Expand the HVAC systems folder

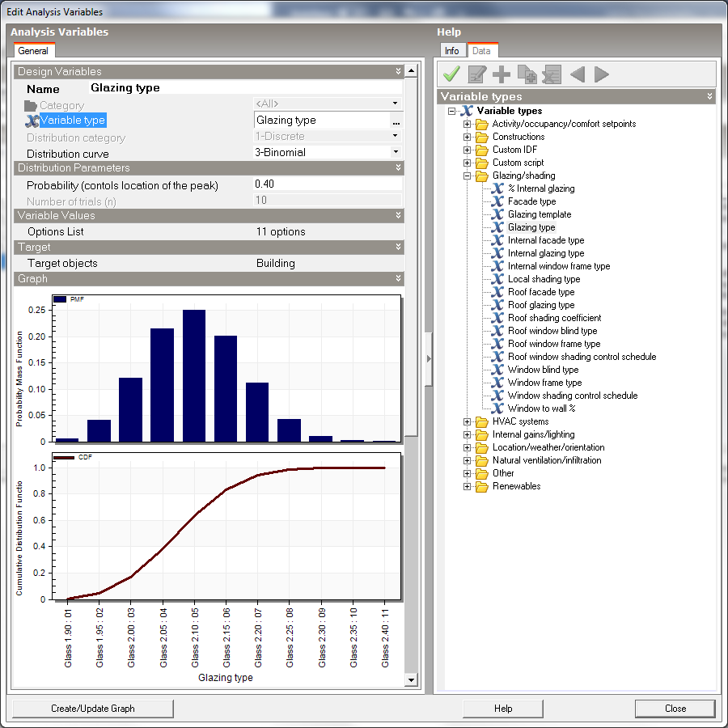(x=468, y=421)
